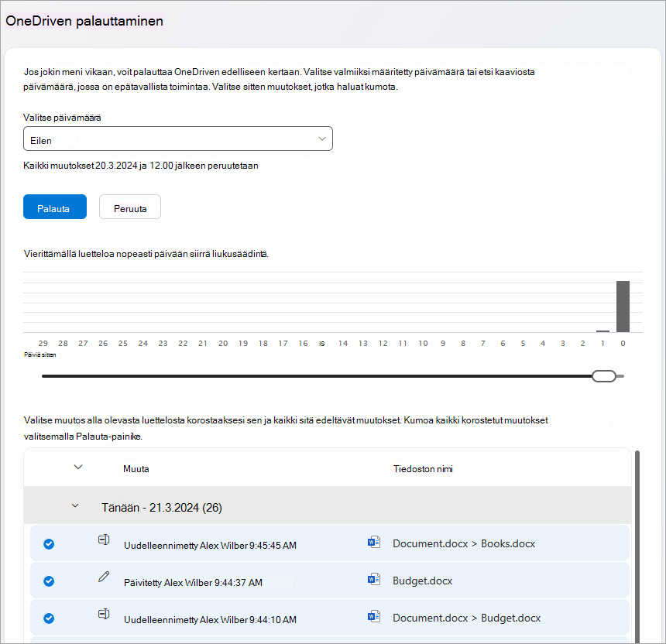Click chevron arrow in Eilen date dropdown
Screen dimensions: 666x644
[322, 139]
